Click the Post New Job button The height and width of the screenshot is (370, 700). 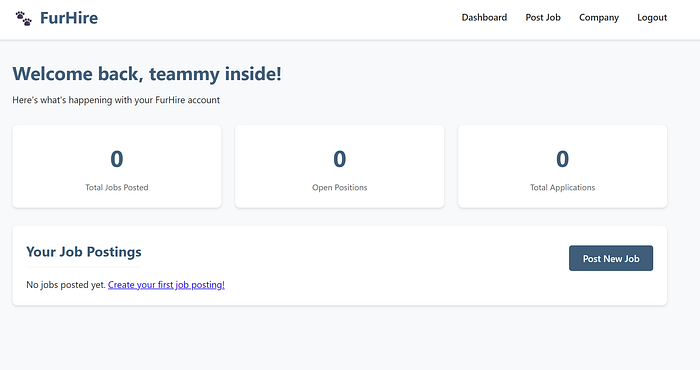pos(611,258)
